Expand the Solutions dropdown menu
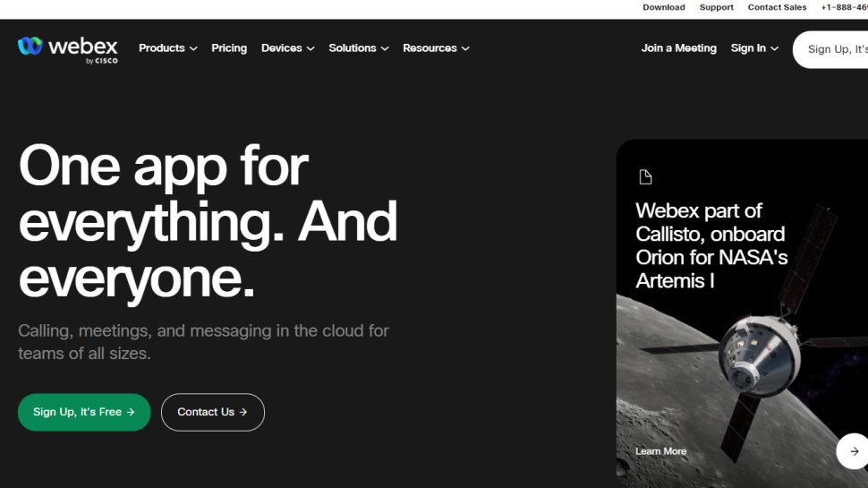The width and height of the screenshot is (868, 488). 359,48
